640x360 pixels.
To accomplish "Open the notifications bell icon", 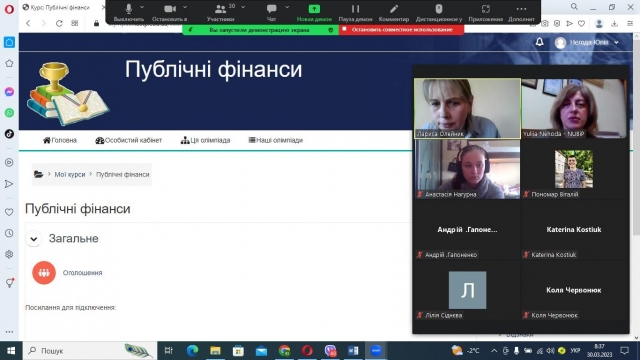I will pos(539,42).
